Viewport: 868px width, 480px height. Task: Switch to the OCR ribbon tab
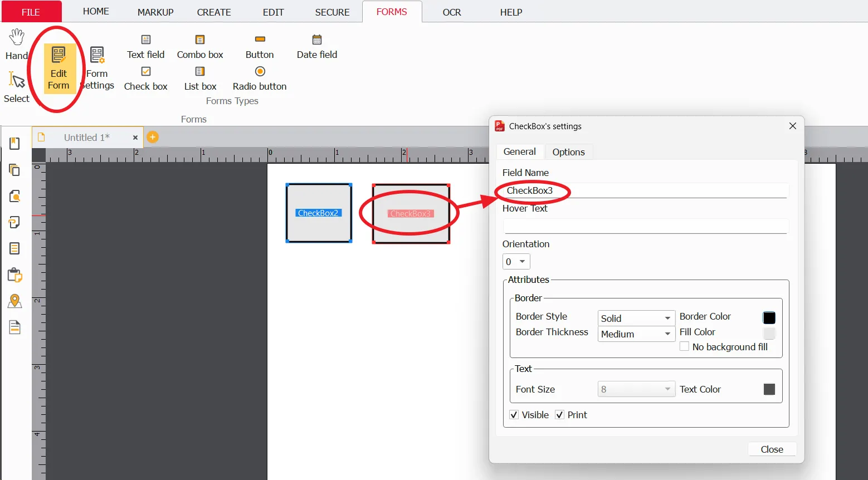point(452,12)
